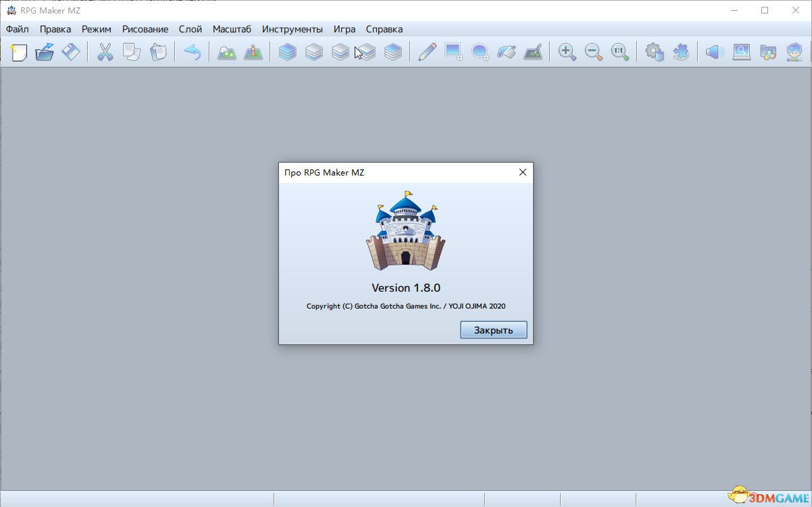812x507 pixels.
Task: Click the Copy icon in the toolbar
Action: click(x=132, y=52)
